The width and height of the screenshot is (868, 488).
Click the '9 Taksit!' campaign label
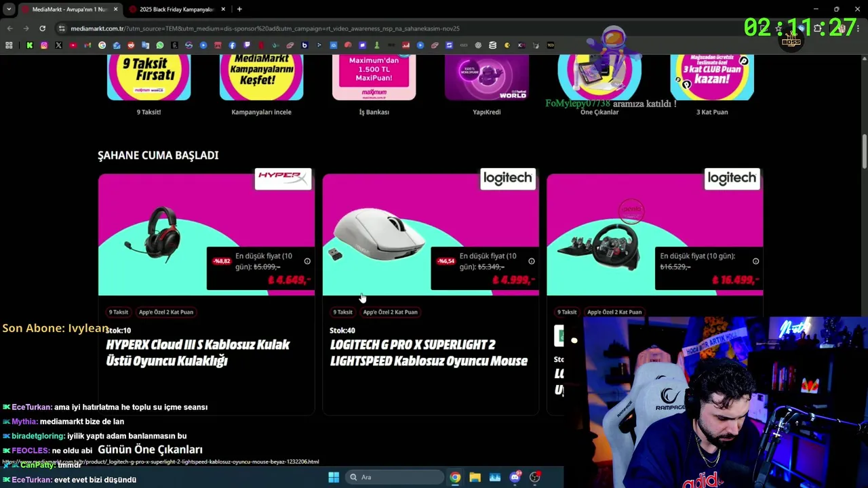(149, 112)
